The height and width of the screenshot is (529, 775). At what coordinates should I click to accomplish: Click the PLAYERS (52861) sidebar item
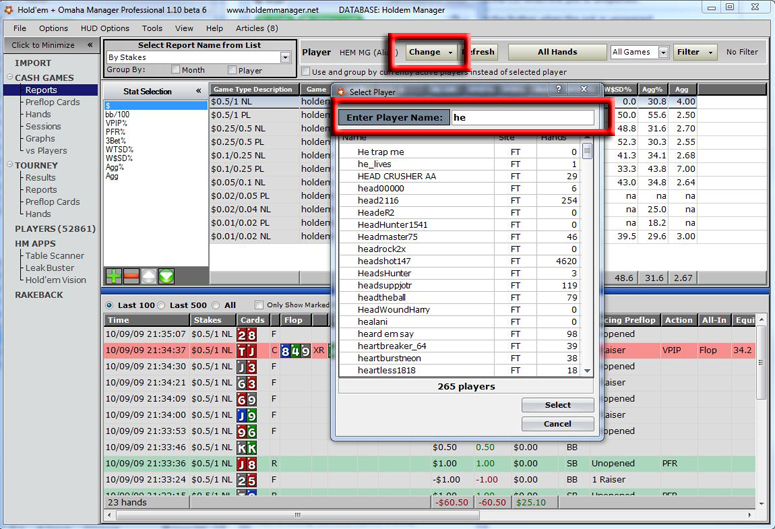coord(55,229)
